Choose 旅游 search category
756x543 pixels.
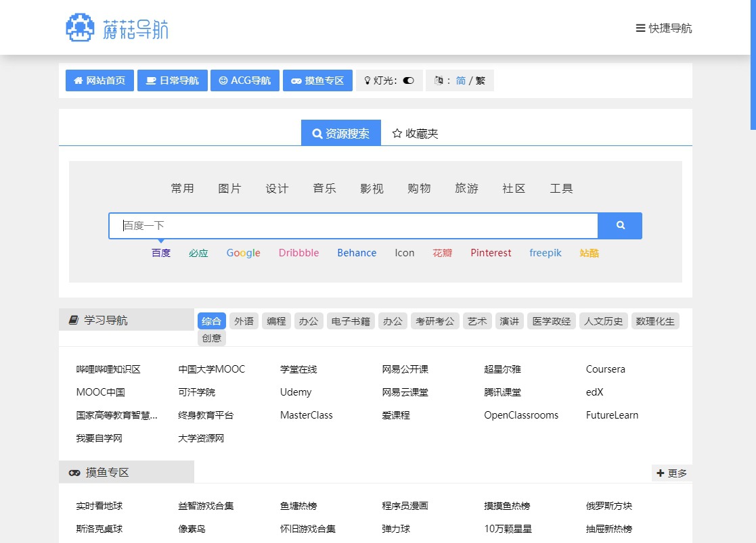click(466, 189)
